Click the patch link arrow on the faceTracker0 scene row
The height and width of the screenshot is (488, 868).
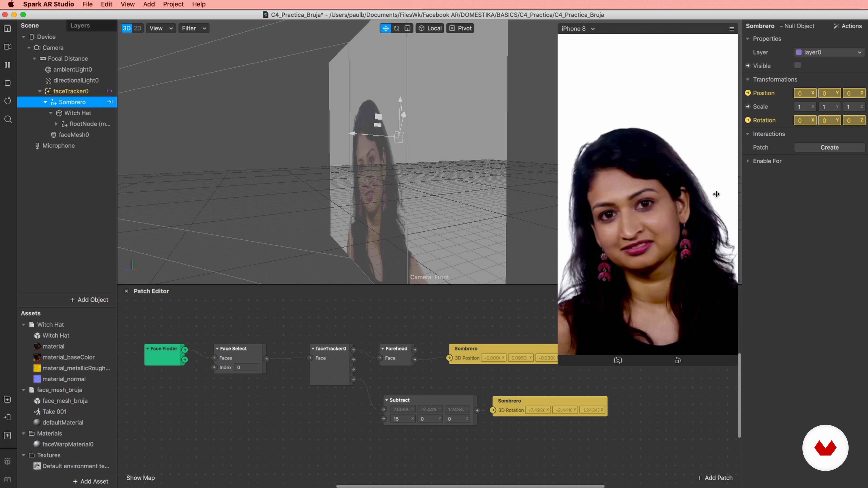click(x=109, y=91)
